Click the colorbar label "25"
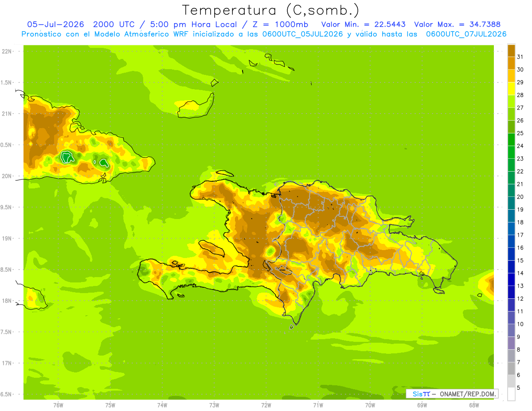 click(520, 133)
